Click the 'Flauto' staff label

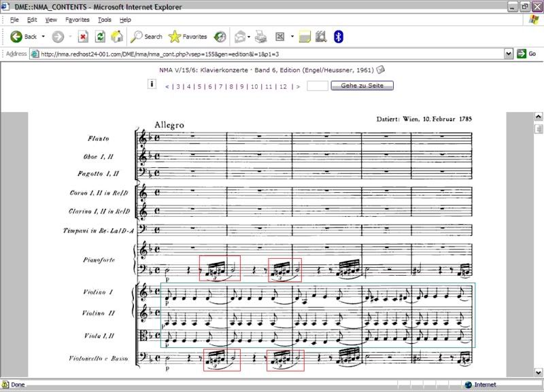click(x=98, y=139)
